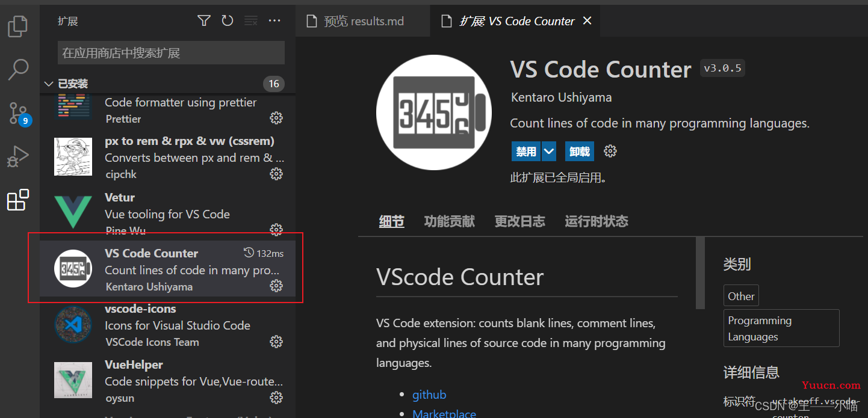The height and width of the screenshot is (418, 868).
Task: Switch to the 更改日志 tab
Action: 520,221
